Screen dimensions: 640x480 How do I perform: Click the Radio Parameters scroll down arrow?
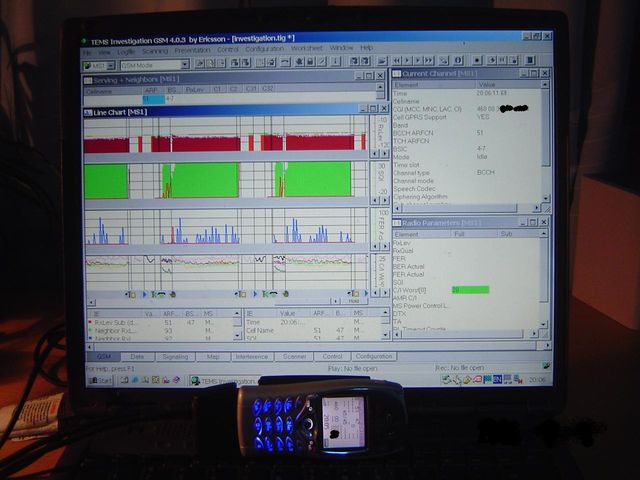pos(543,324)
